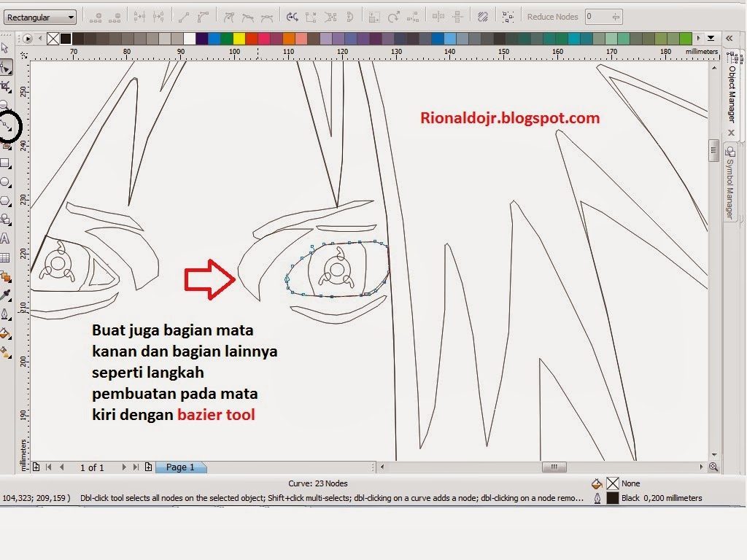
Task: Reflect the nodes horizontally
Action: pos(438,17)
